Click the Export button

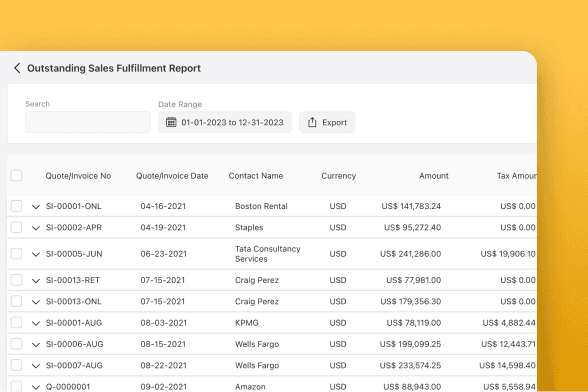(x=327, y=122)
